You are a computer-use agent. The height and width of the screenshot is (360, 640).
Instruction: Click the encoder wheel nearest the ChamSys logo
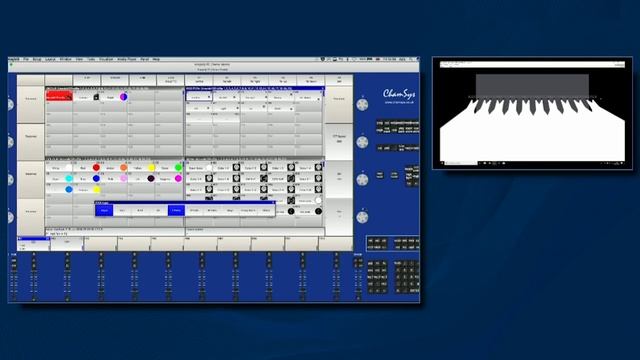point(362,104)
